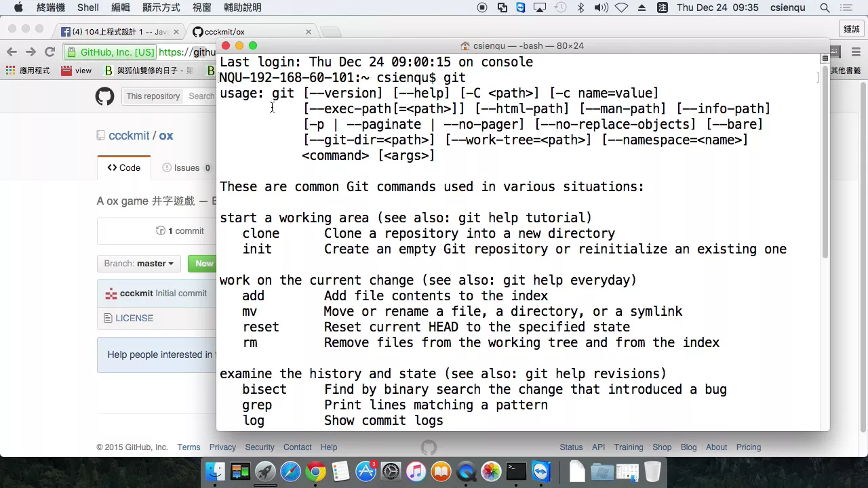Open the 顯示方式 menu
Screen dimensions: 868x488
coord(161,7)
